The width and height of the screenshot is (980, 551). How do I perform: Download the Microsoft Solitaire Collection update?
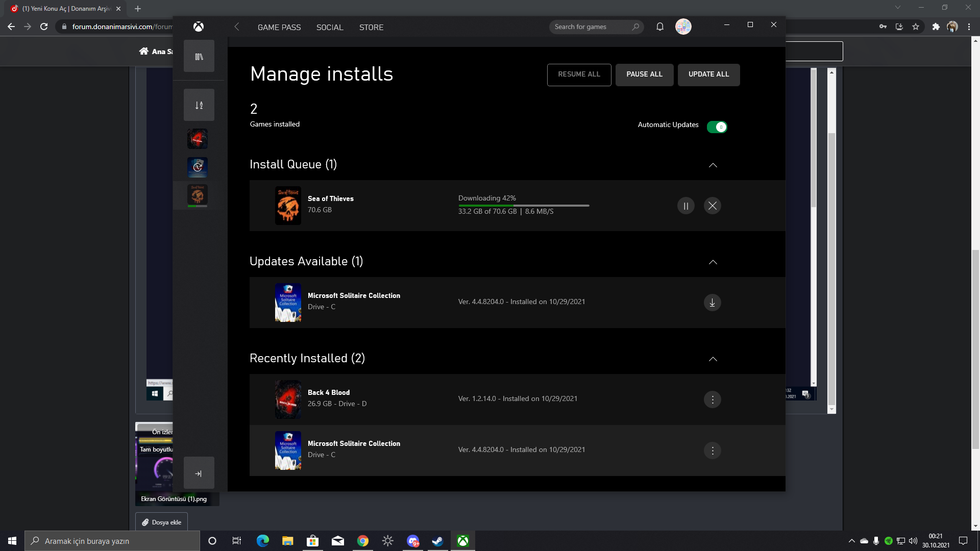pos(712,303)
